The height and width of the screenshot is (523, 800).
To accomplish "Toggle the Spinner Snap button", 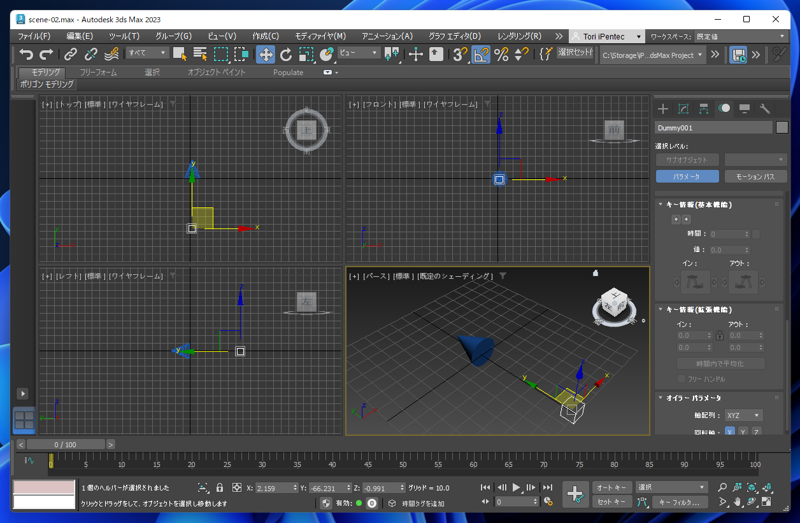I will pyautogui.click(x=521, y=54).
